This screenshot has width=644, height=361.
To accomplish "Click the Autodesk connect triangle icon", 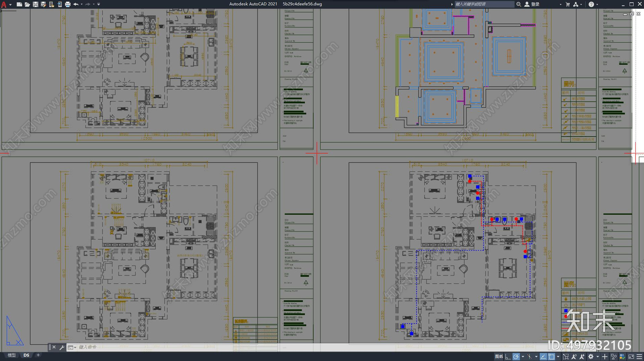I will pos(576,4).
